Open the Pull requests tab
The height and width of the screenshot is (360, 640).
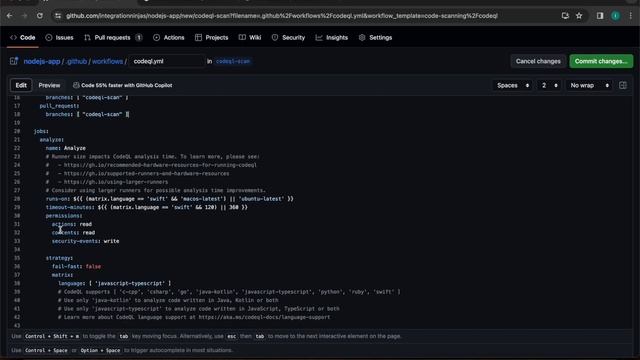113,38
